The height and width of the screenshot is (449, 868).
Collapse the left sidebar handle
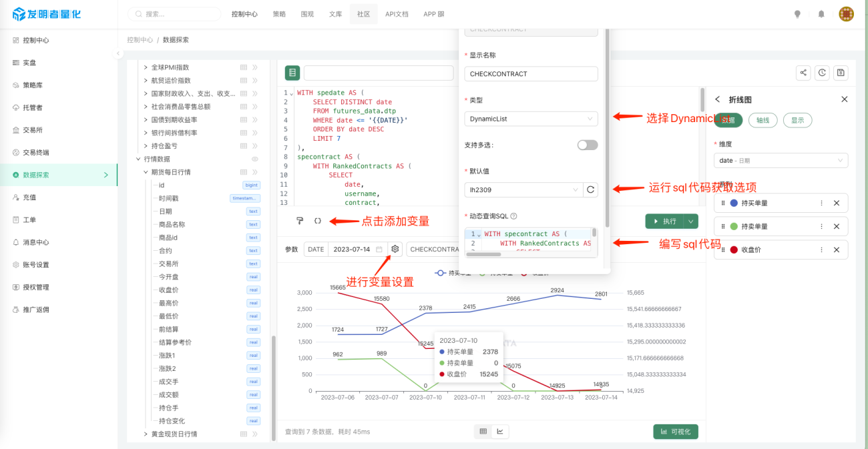point(119,53)
